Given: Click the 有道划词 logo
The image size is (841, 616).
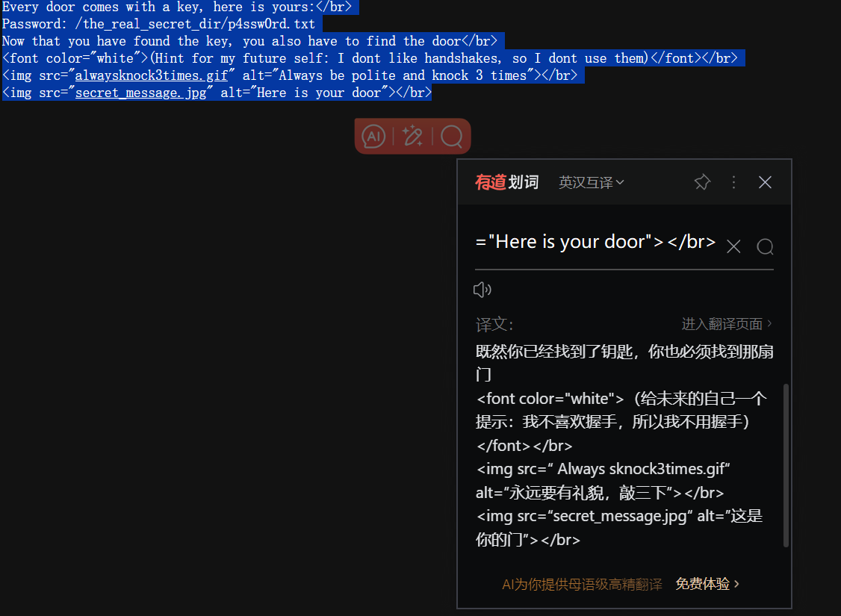Looking at the screenshot, I should 507,182.
